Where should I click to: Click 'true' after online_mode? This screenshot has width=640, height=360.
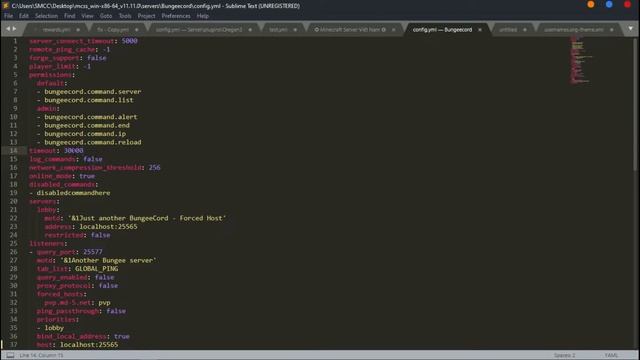(87, 176)
